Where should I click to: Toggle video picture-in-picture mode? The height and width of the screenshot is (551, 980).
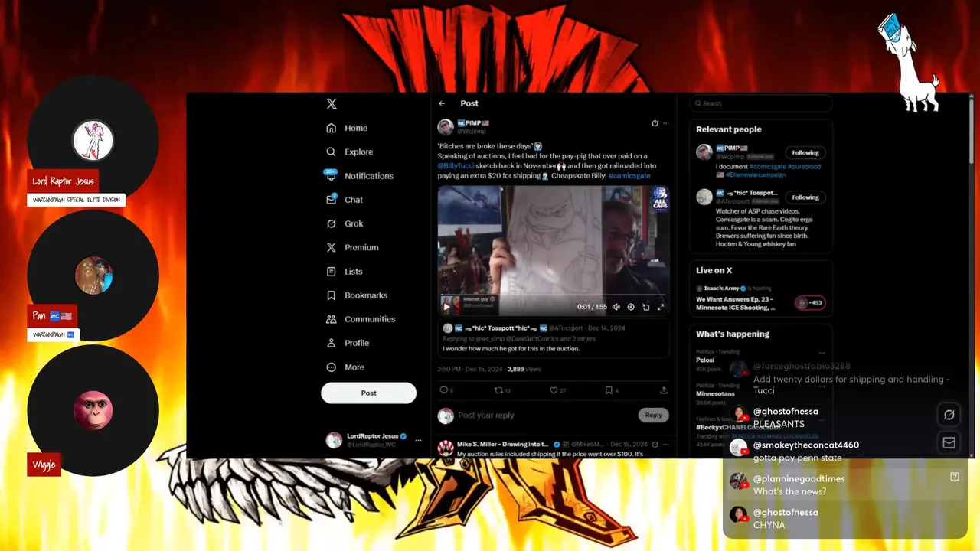(x=645, y=307)
